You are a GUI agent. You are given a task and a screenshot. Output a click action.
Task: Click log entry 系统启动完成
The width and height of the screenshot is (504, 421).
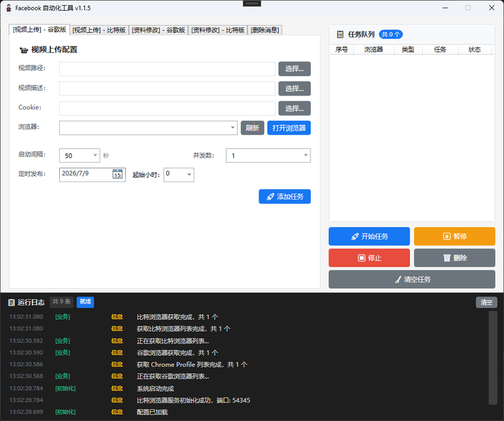[x=155, y=388]
